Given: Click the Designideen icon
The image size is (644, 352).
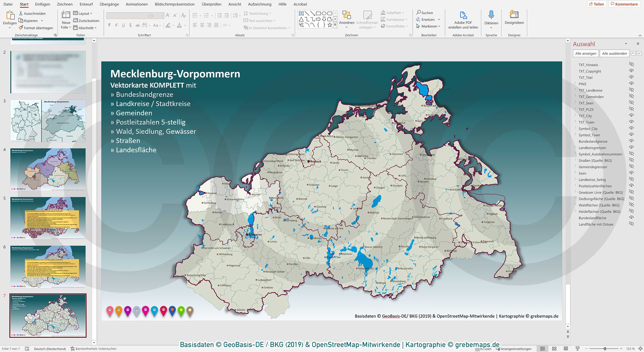Looking at the screenshot, I should click(514, 14).
